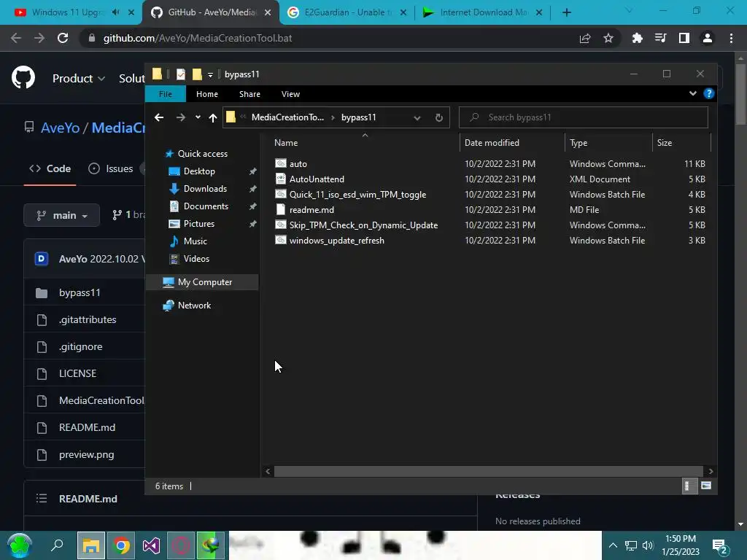Viewport: 747px width, 560px height.
Task: Go forward in File Explorer navigation
Action: [181, 117]
